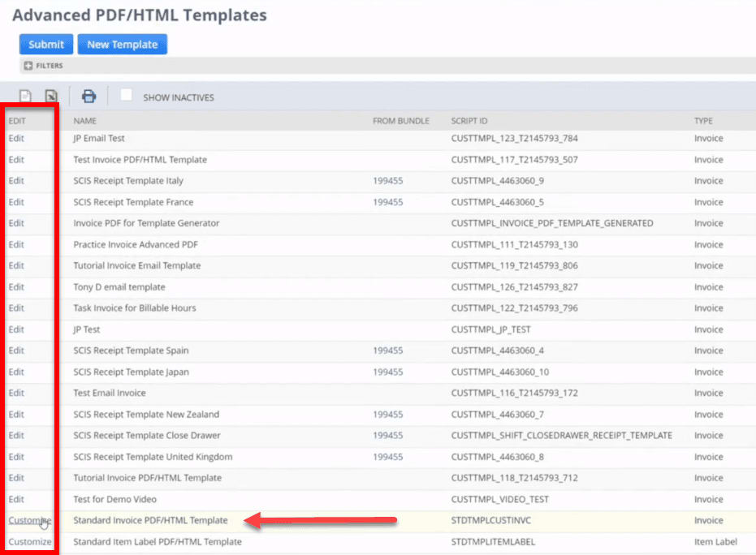The width and height of the screenshot is (756, 555).
Task: Select script ID STDTMPLITEMLABEL
Action: coord(493,541)
